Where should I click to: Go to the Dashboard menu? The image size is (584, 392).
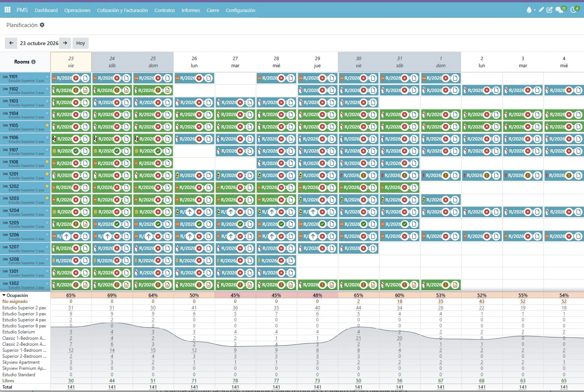point(46,10)
